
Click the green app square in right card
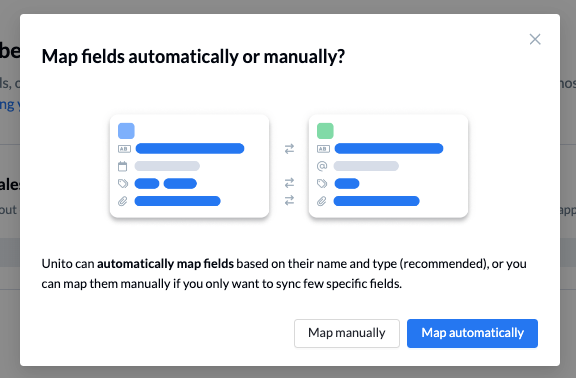(x=325, y=131)
